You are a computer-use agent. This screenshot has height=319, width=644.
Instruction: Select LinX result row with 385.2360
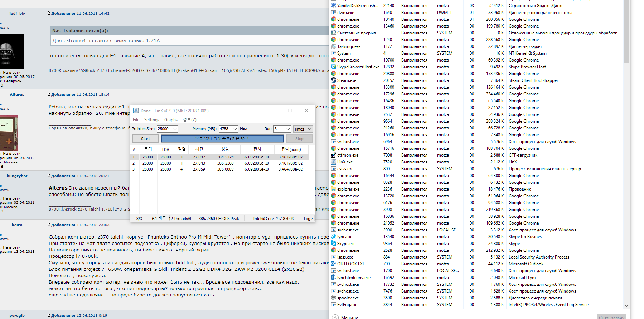(220, 163)
